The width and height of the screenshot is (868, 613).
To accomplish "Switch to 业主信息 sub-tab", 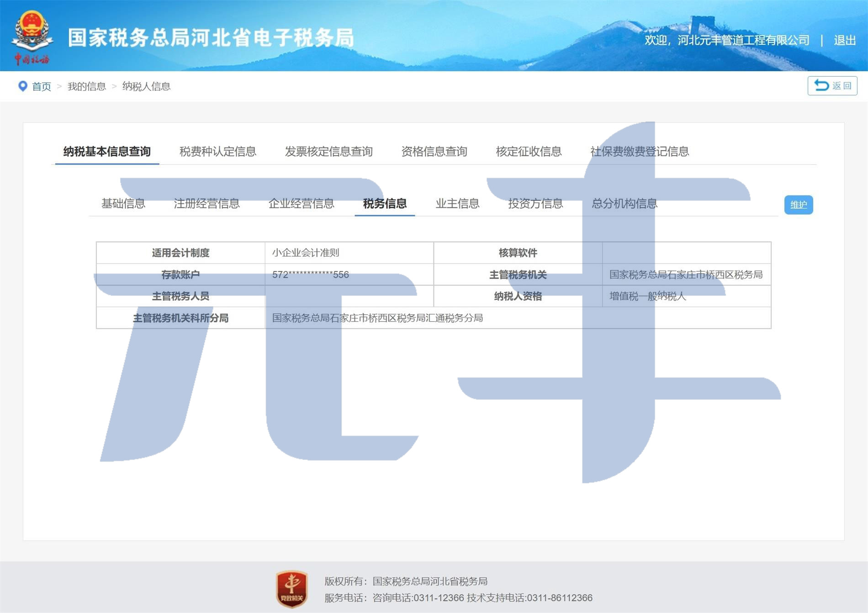I will pos(457,204).
